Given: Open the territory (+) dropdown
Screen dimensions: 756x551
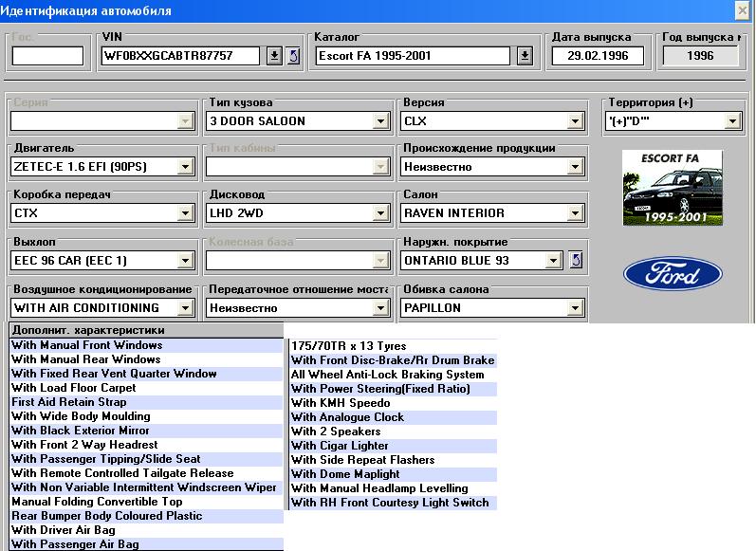Looking at the screenshot, I should (x=731, y=121).
